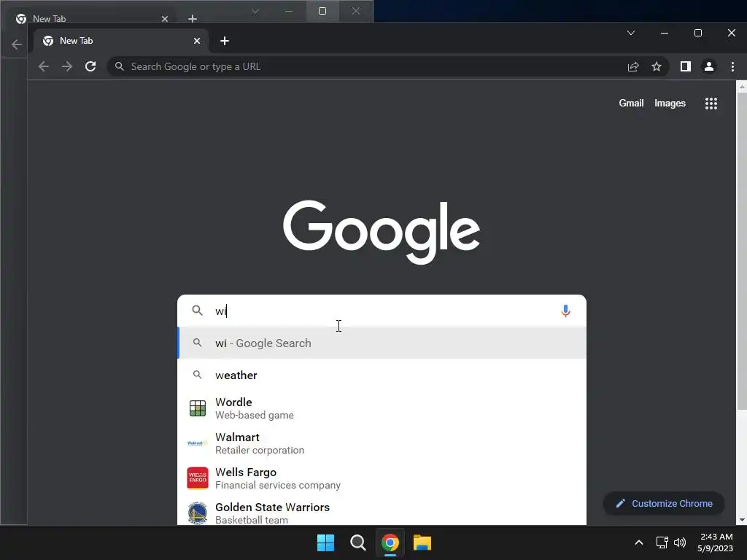
Task: Open the taskbar clock and date
Action: (x=716, y=542)
